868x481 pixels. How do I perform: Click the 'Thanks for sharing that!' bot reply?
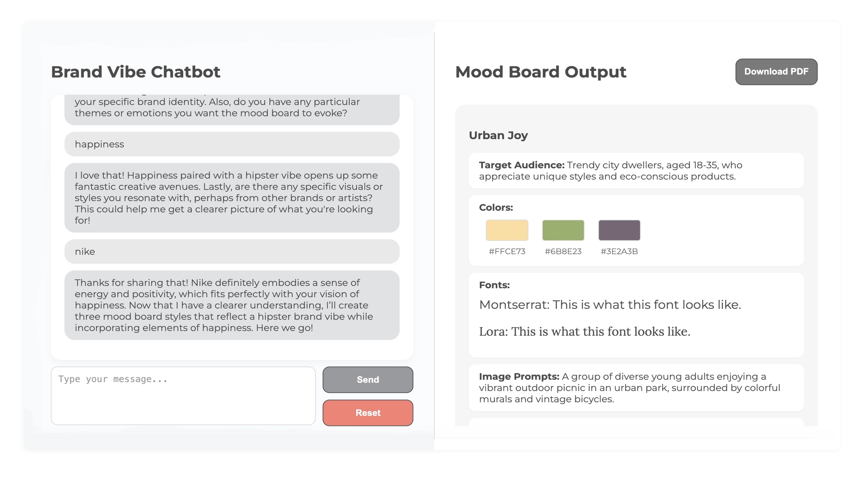click(232, 305)
